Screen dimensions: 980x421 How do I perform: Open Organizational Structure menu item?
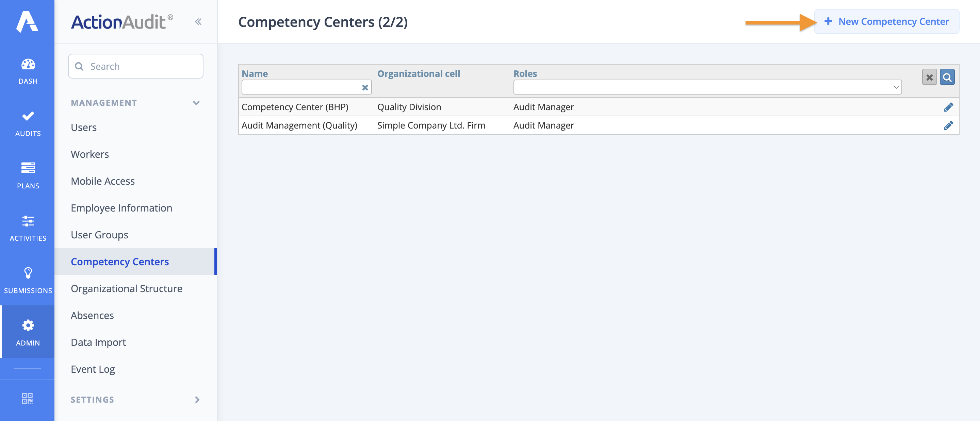tap(126, 289)
